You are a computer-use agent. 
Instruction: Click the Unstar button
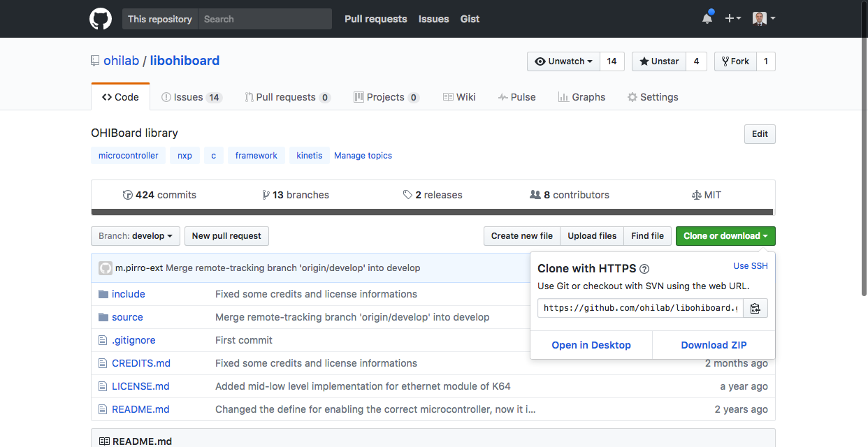click(659, 61)
